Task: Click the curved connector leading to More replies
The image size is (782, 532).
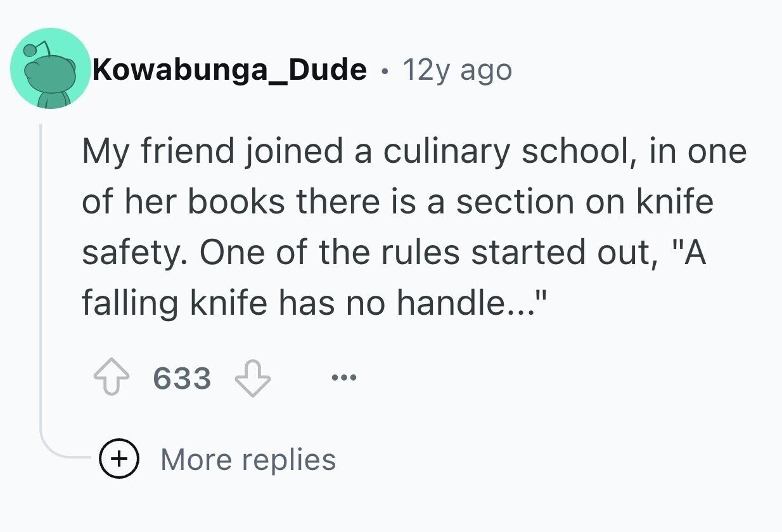Action: tap(60, 451)
